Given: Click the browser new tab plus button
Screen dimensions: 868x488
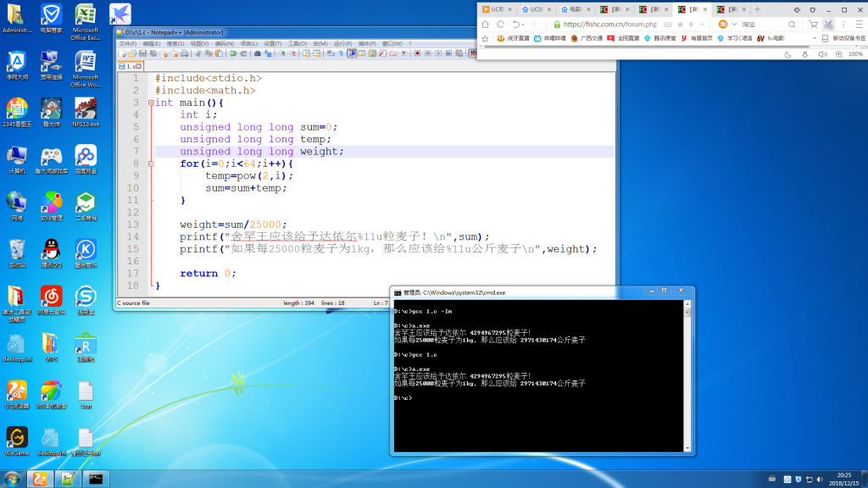Looking at the screenshot, I should [757, 9].
